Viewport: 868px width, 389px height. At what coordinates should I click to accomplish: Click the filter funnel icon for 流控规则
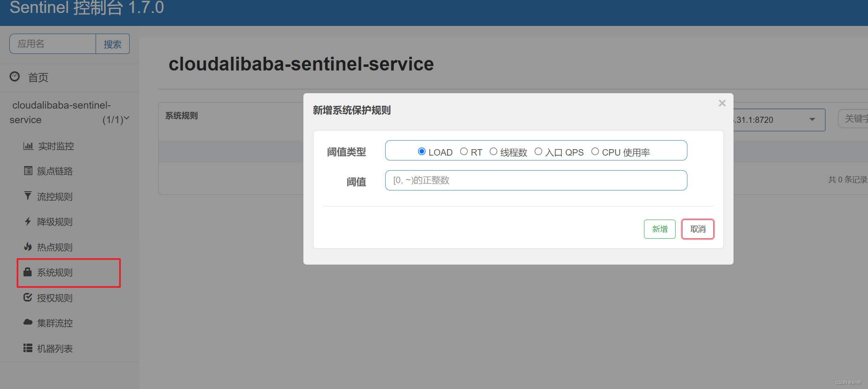coord(28,196)
